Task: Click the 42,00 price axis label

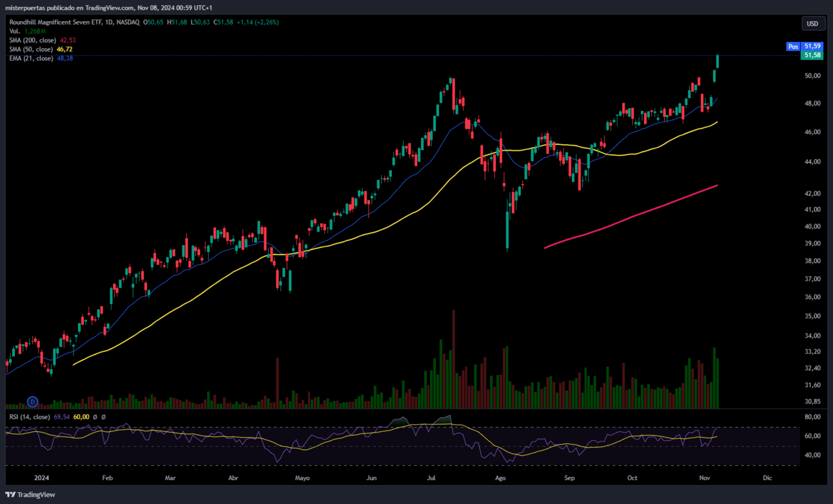Action: pos(812,193)
